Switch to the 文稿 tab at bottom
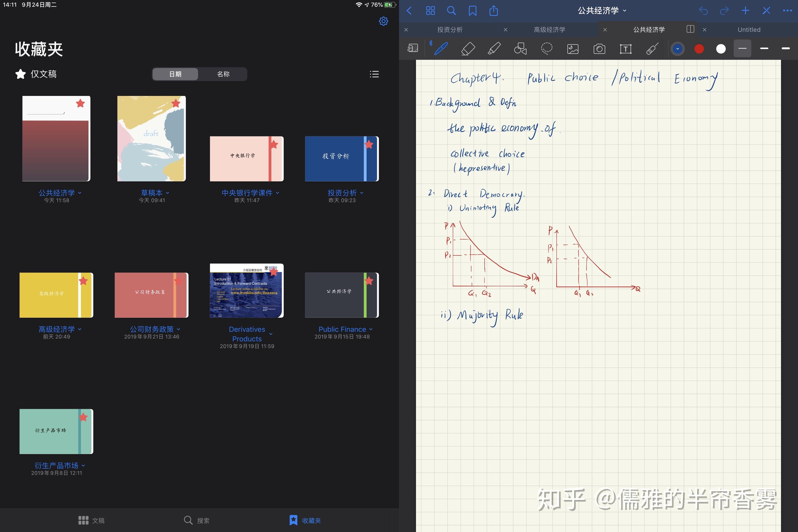This screenshot has height=532, width=798. click(92, 520)
